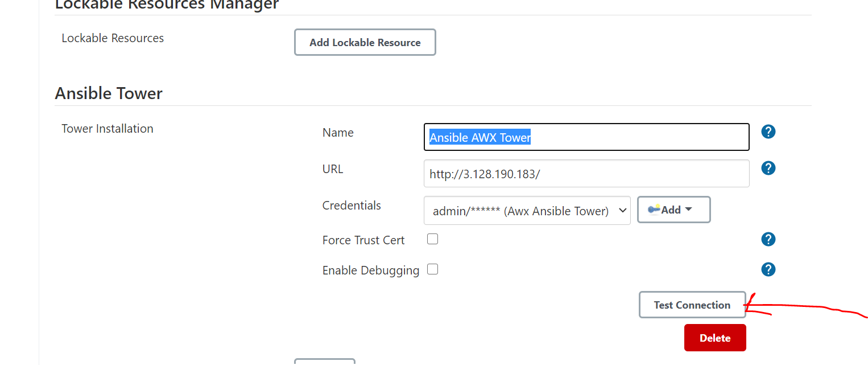868x365 pixels.
Task: Focus the URL input field
Action: click(586, 174)
